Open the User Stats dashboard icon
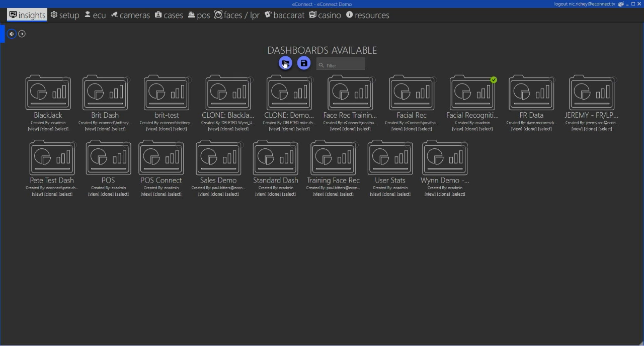 (390, 157)
